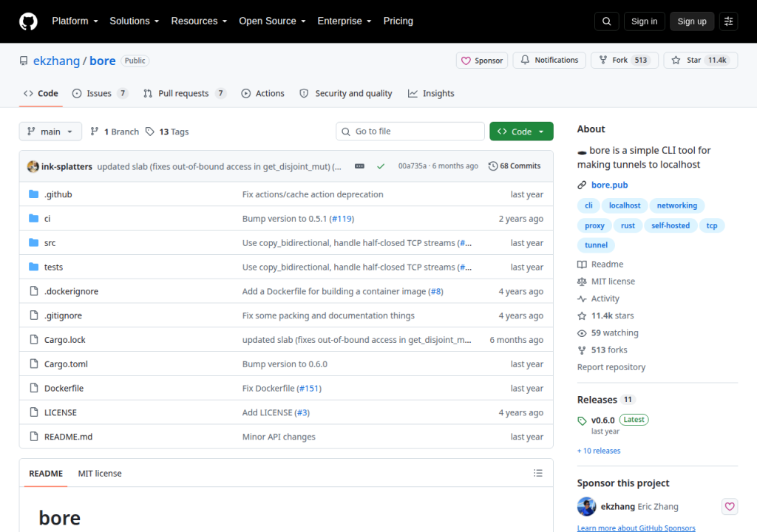The height and width of the screenshot is (532, 757).
Task: Select the MIT license tab
Action: click(100, 474)
